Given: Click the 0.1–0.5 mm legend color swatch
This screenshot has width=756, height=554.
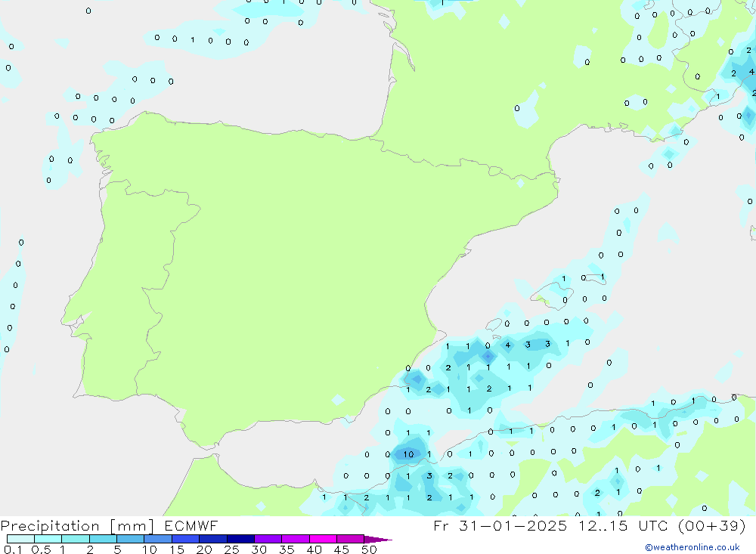Looking at the screenshot, I should tap(20, 539).
